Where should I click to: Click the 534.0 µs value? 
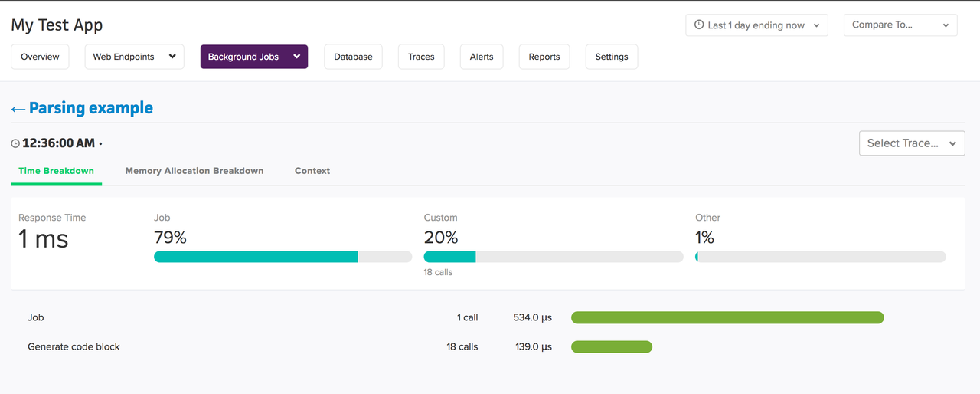click(532, 317)
